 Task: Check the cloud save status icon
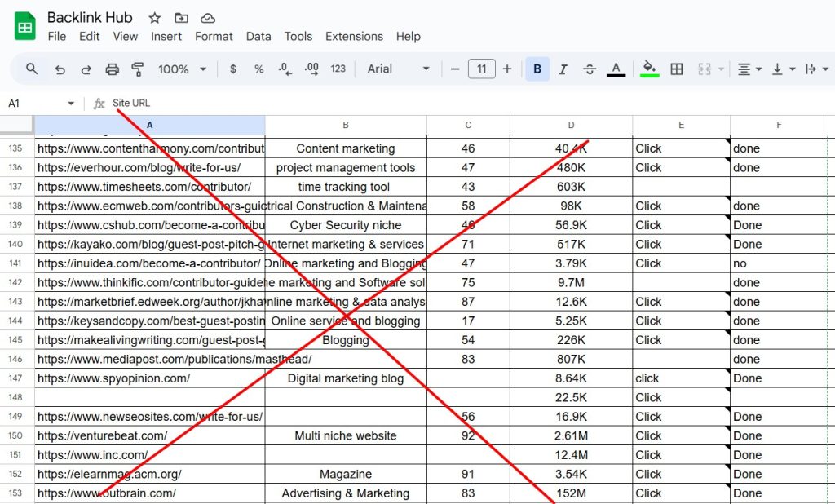pyautogui.click(x=208, y=18)
